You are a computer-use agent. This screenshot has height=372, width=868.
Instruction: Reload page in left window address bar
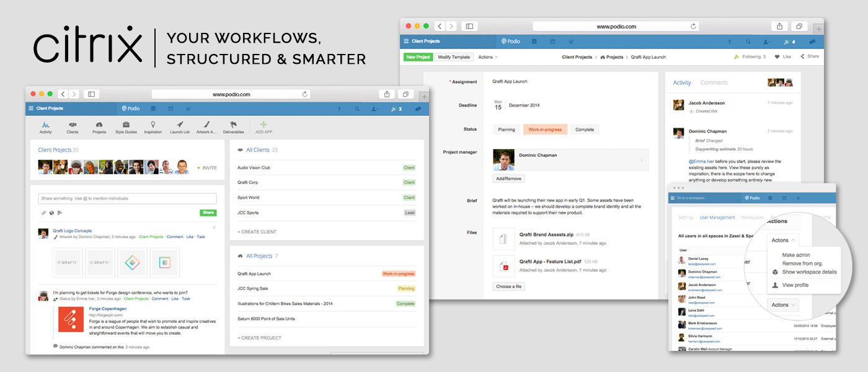coord(305,94)
